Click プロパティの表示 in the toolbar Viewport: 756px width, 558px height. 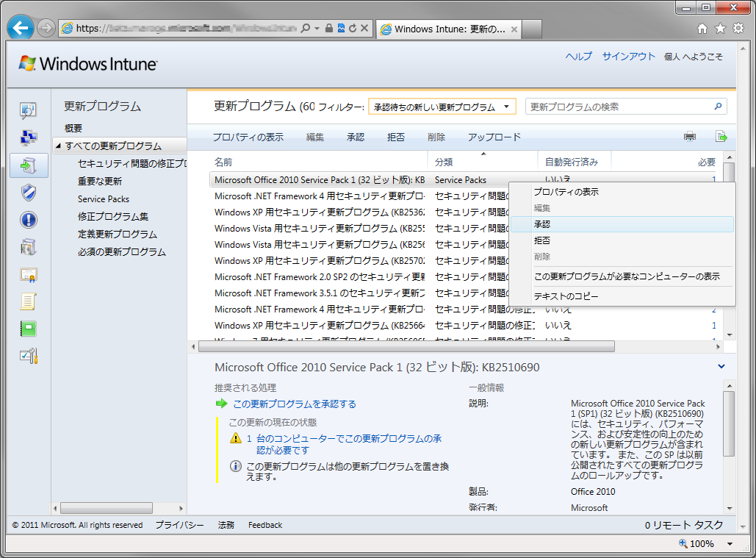tap(248, 137)
